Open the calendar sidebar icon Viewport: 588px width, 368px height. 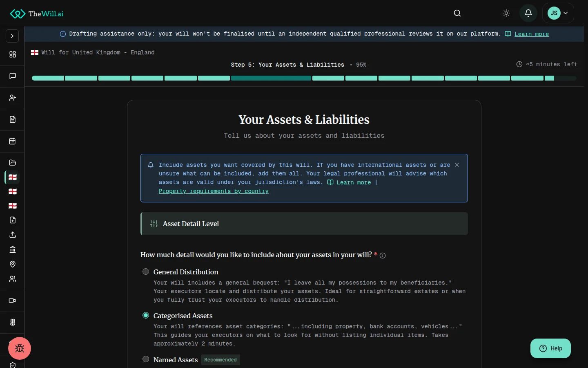click(x=12, y=141)
